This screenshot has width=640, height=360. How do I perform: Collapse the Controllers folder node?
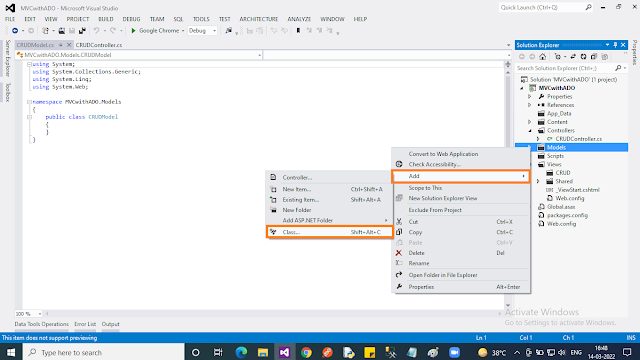pyautogui.click(x=530, y=131)
